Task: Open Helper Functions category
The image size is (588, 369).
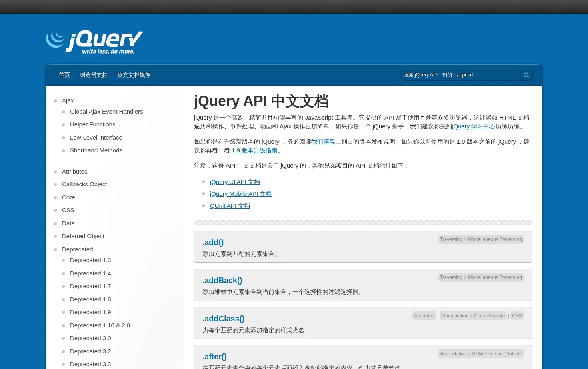Action: (92, 124)
